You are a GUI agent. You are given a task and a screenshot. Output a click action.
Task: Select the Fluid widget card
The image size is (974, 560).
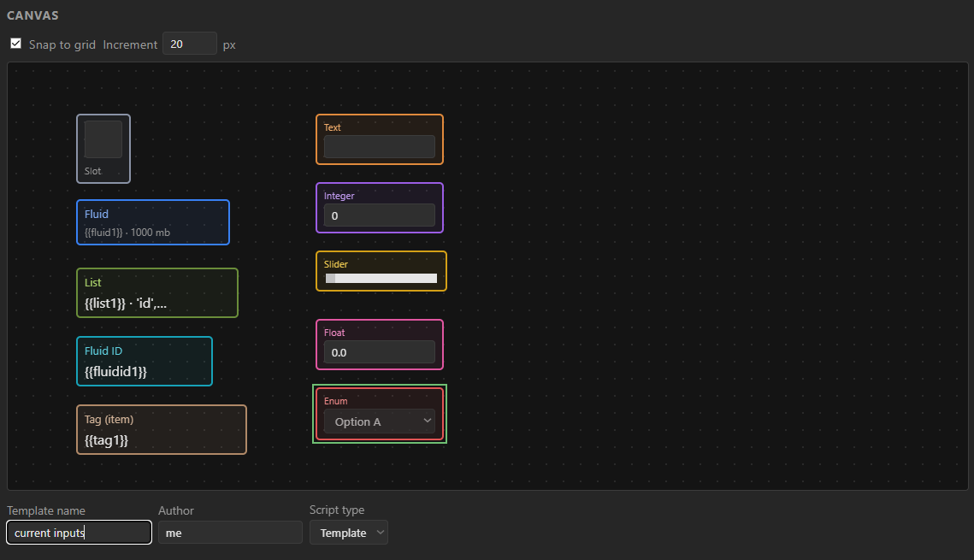coord(153,222)
